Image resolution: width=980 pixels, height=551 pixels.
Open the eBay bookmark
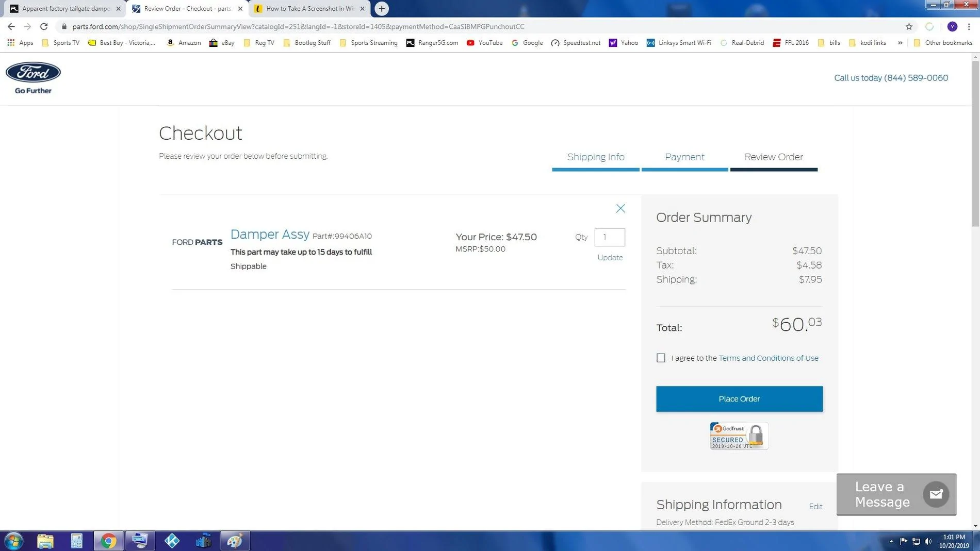(x=222, y=43)
